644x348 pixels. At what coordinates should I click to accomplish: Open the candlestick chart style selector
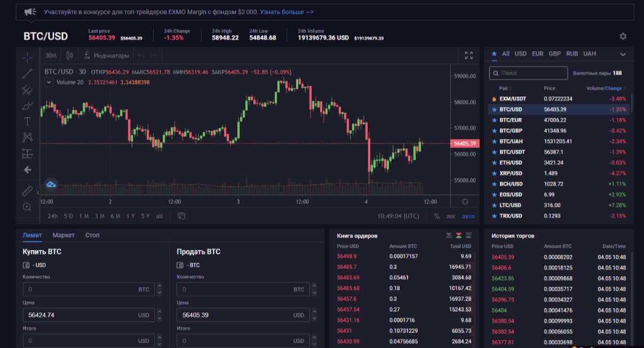click(69, 55)
